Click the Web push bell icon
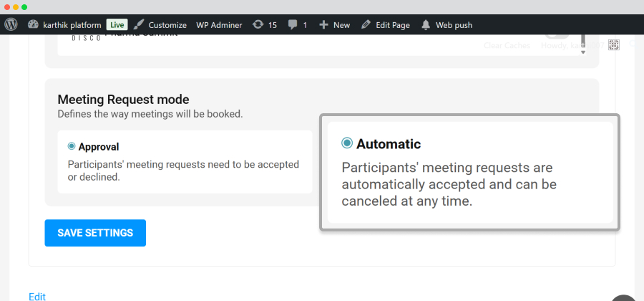 tap(426, 25)
